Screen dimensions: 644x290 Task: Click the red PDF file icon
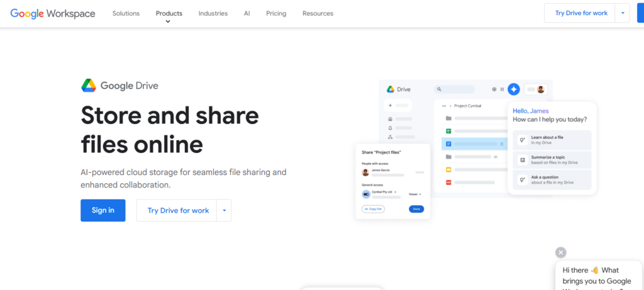click(448, 182)
